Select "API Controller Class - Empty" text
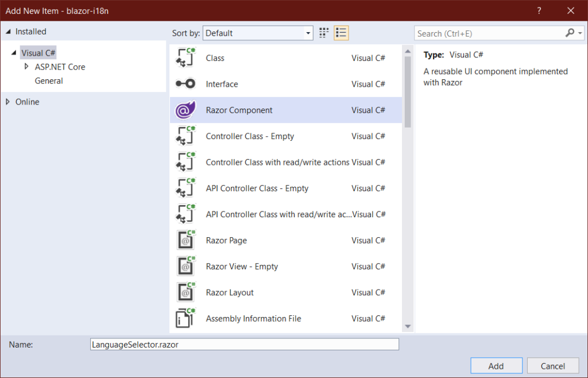The image size is (588, 378). pos(257,188)
